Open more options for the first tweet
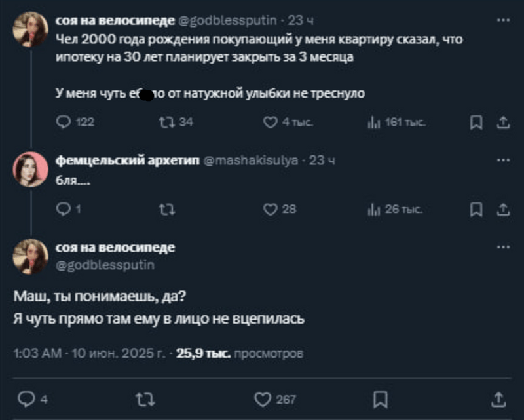524x420 pixels. click(503, 20)
